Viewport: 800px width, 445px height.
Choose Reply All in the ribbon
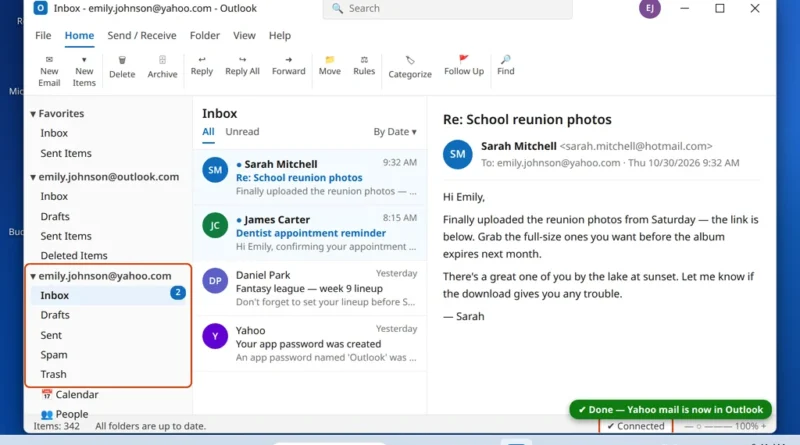242,66
